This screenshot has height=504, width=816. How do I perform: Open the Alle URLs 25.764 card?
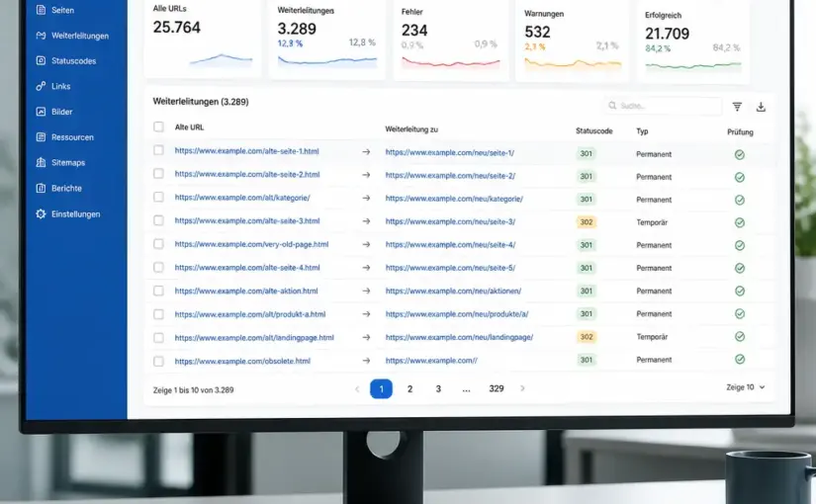click(203, 38)
